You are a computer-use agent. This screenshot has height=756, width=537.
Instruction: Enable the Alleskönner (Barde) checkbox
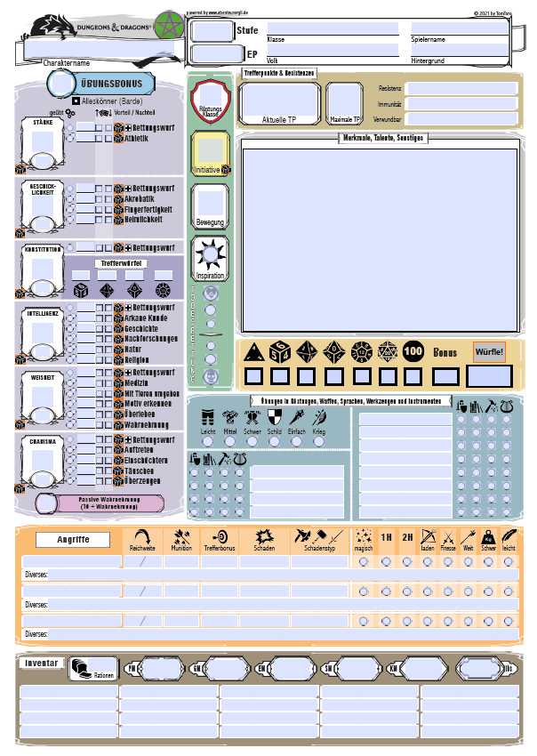(76, 102)
